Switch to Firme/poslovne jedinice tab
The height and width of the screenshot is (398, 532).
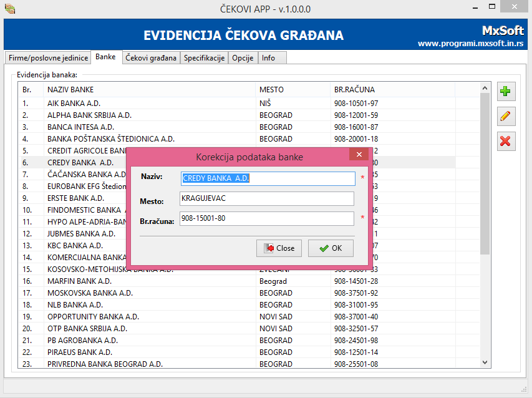pyautogui.click(x=48, y=58)
